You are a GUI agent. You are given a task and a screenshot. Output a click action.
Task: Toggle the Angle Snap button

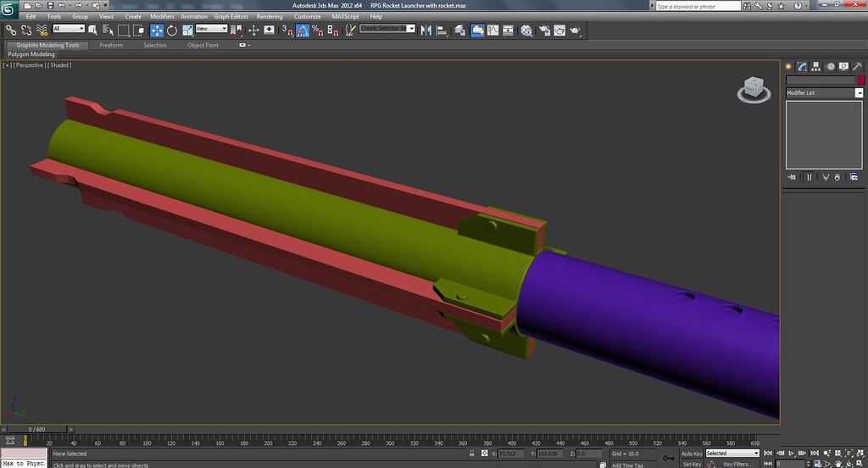pos(303,30)
